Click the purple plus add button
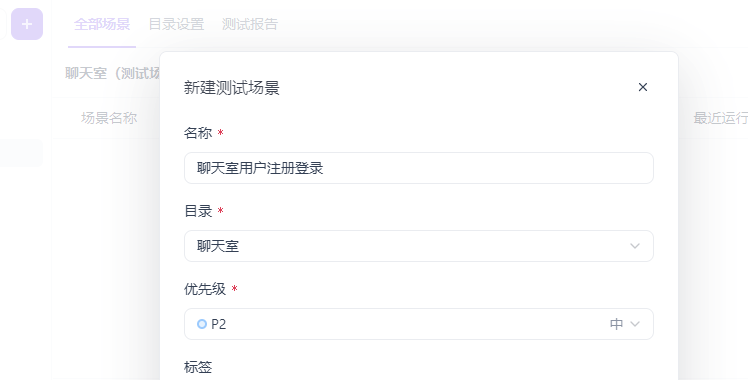Viewport: 748px width, 380px height. (27, 24)
